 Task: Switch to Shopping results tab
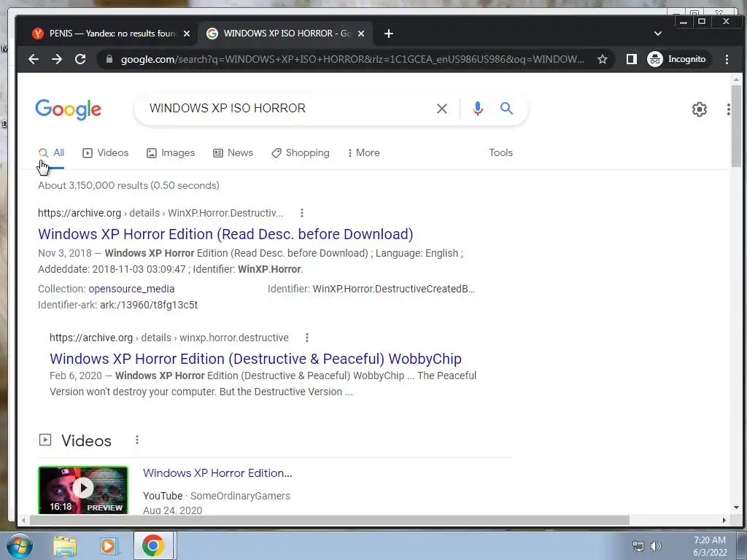(x=300, y=153)
